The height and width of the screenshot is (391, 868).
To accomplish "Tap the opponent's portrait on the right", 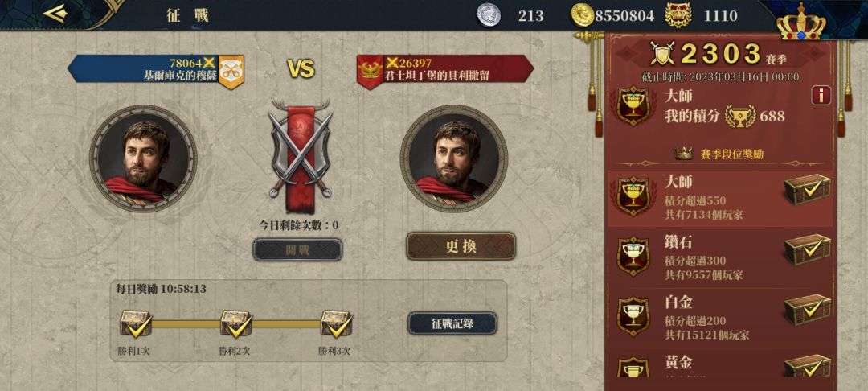I will click(453, 158).
